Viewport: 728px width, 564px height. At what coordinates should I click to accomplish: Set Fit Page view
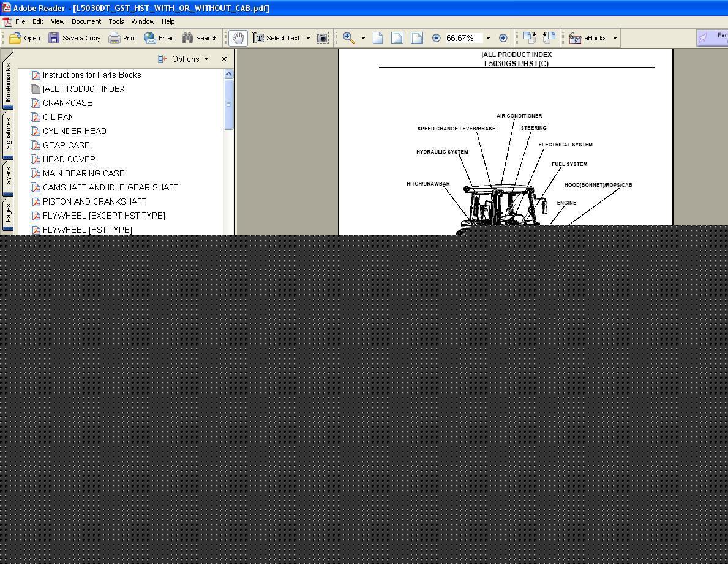pyautogui.click(x=397, y=38)
